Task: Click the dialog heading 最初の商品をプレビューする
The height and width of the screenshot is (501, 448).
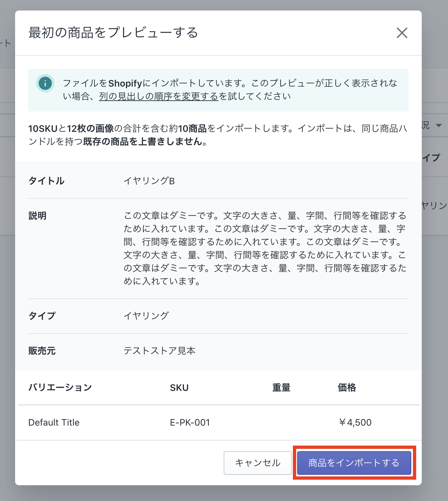Action: point(113,33)
